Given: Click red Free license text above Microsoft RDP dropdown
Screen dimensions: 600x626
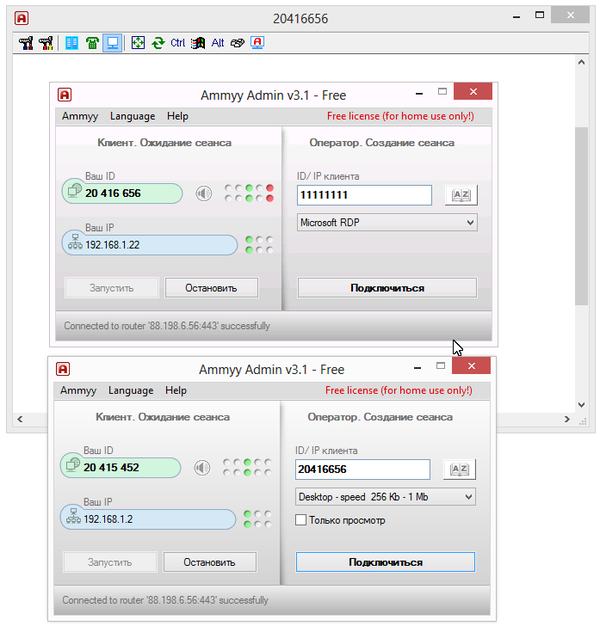Looking at the screenshot, I should point(400,116).
